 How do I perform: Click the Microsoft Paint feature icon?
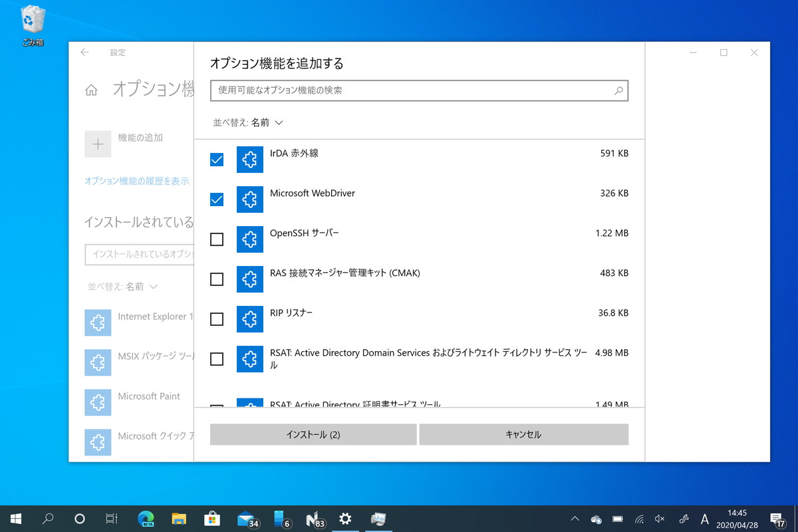98,402
